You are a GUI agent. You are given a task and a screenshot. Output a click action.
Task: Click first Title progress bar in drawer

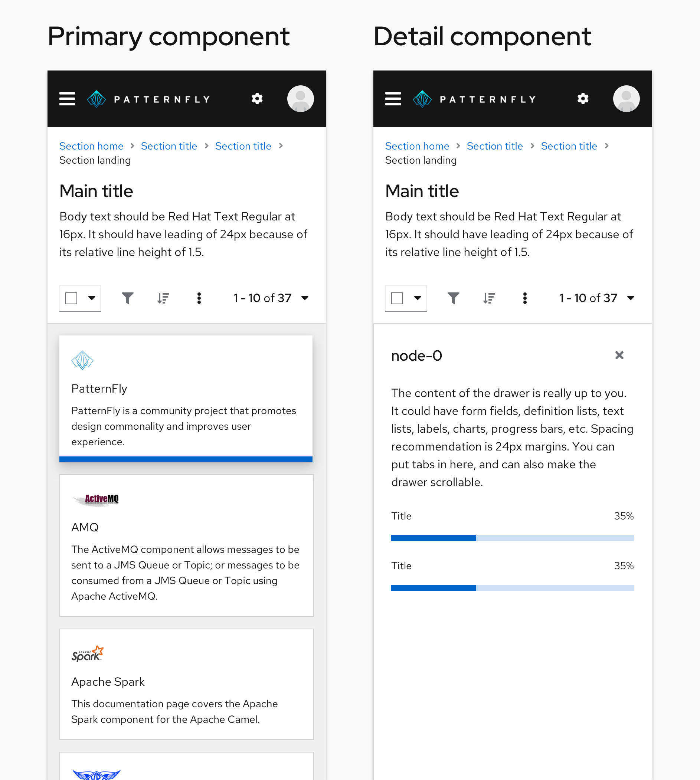click(x=512, y=538)
